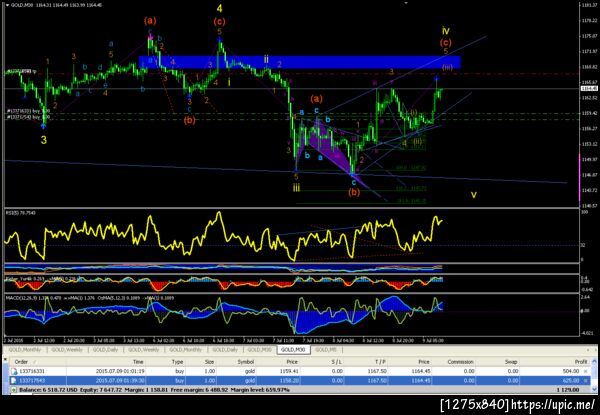Sort orders by the Order column header

tap(21, 361)
